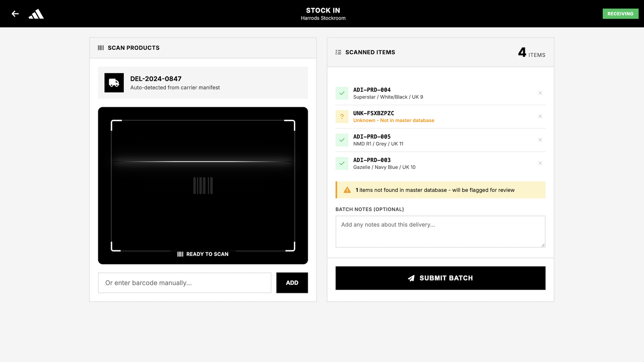Click the back arrow icon
The image size is (644, 362).
click(x=15, y=14)
